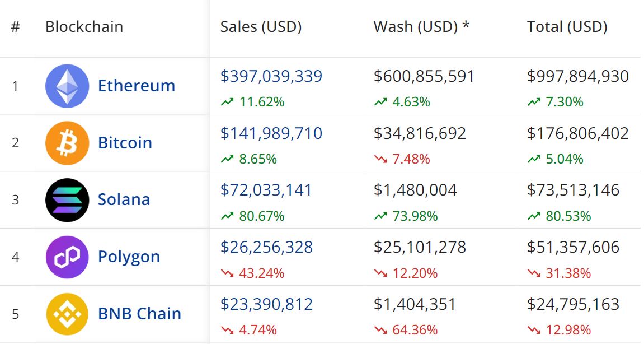Image resolution: width=644 pixels, height=344 pixels.
Task: Click Ethereum sales value $397,039,339
Action: (x=271, y=76)
